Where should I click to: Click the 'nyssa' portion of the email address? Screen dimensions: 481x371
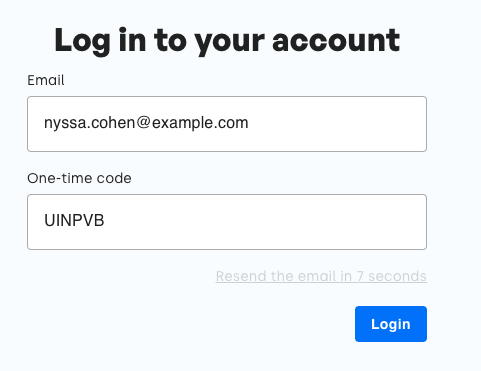tap(65, 124)
